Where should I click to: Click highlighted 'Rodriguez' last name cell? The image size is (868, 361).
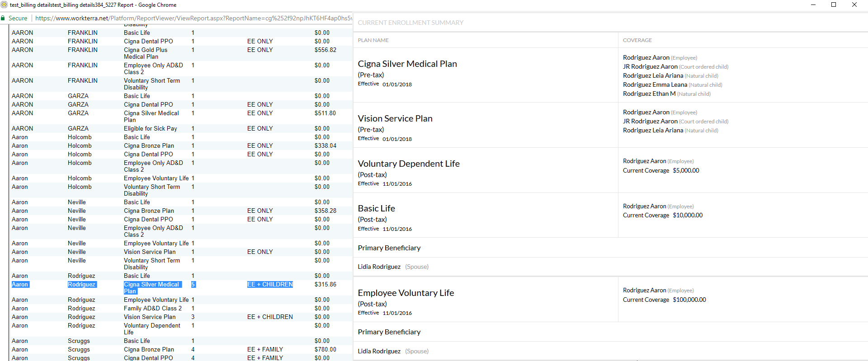81,284
